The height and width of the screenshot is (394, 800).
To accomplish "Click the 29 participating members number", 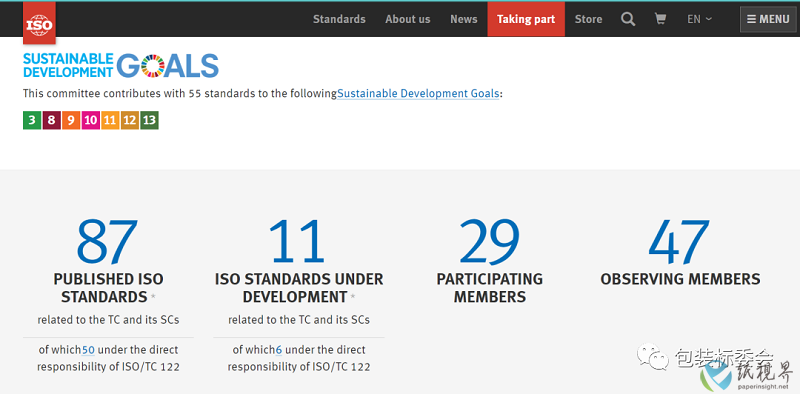I will [x=489, y=241].
